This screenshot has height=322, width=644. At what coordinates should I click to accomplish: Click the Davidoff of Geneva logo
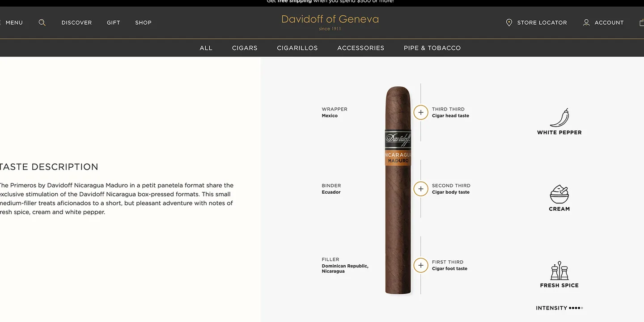[330, 22]
